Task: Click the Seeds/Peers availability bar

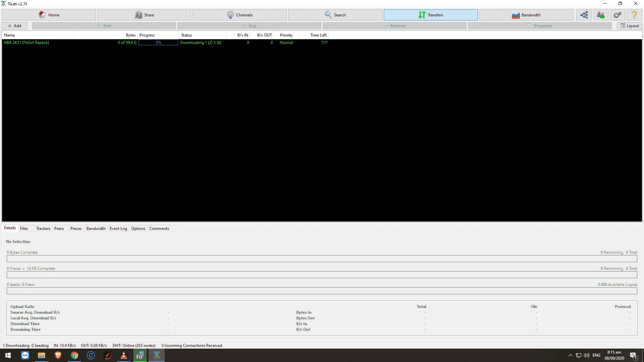Action: point(322,291)
